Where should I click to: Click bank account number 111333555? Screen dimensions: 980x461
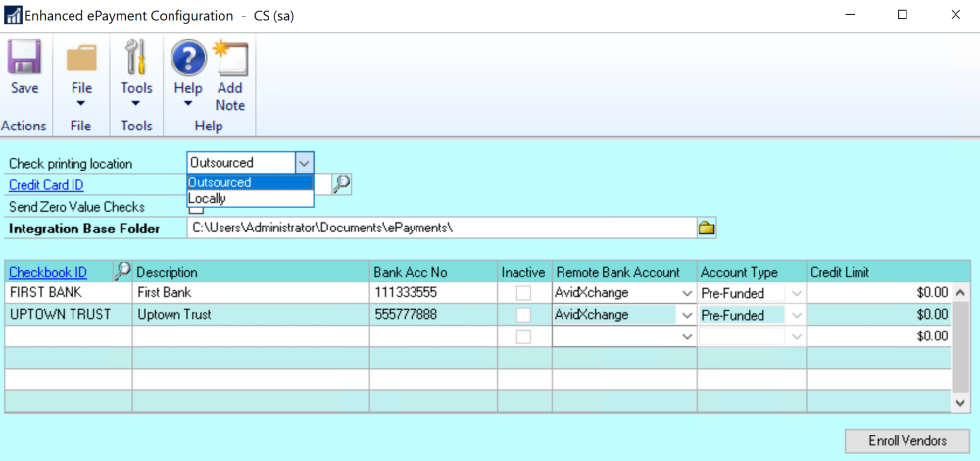point(406,292)
